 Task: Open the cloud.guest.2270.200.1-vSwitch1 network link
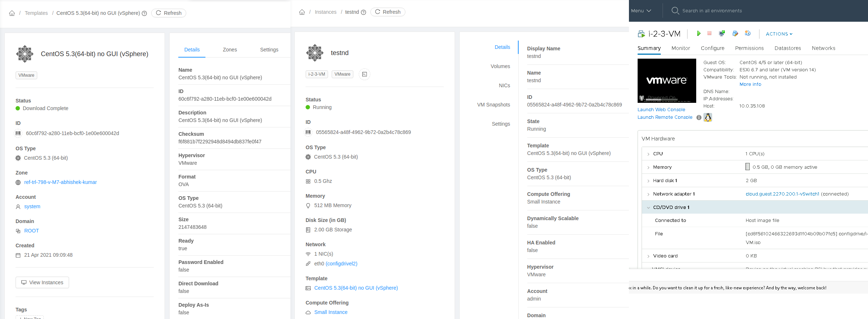[x=782, y=194]
